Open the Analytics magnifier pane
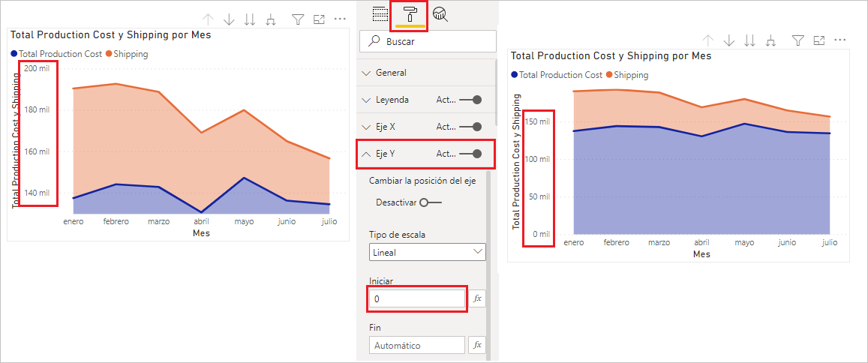The image size is (868, 363). click(x=440, y=13)
